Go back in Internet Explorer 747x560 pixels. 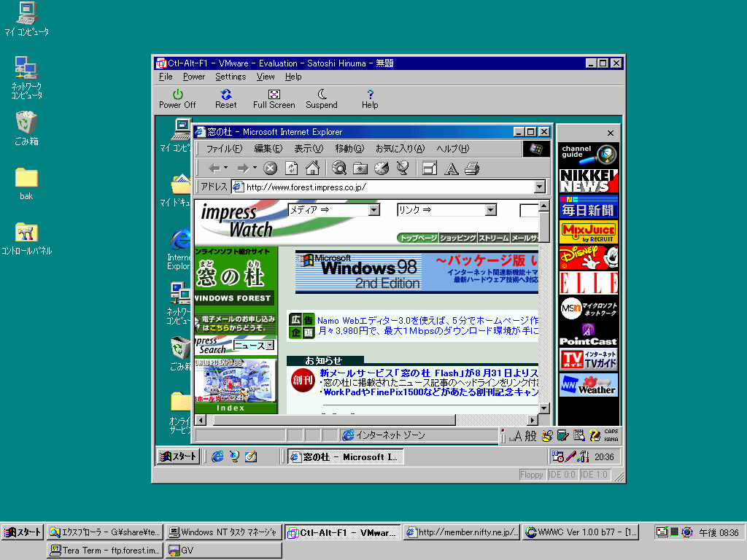(x=214, y=168)
